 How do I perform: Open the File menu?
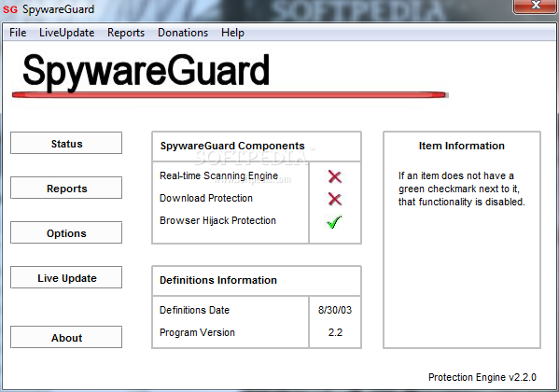pos(18,33)
